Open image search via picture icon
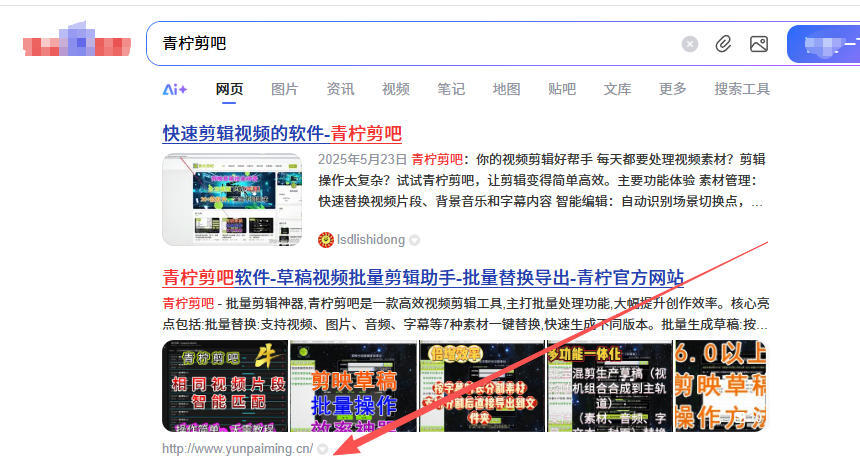The image size is (860, 465). [759, 44]
